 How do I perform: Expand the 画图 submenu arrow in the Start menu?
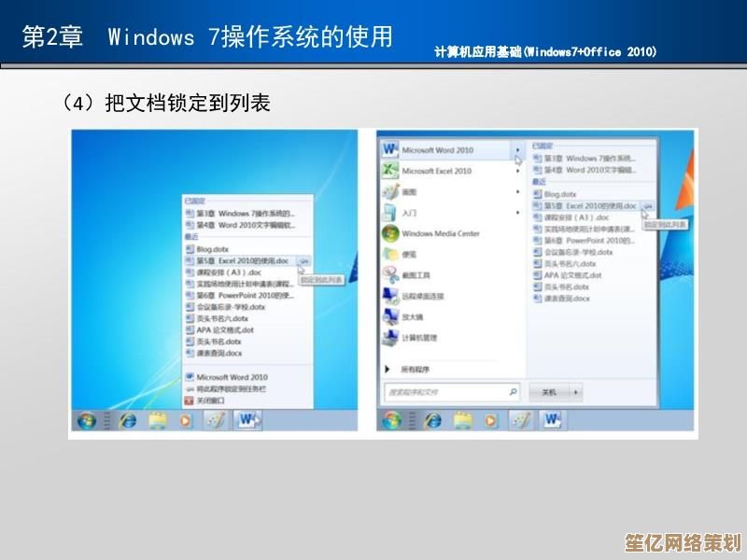[x=518, y=191]
